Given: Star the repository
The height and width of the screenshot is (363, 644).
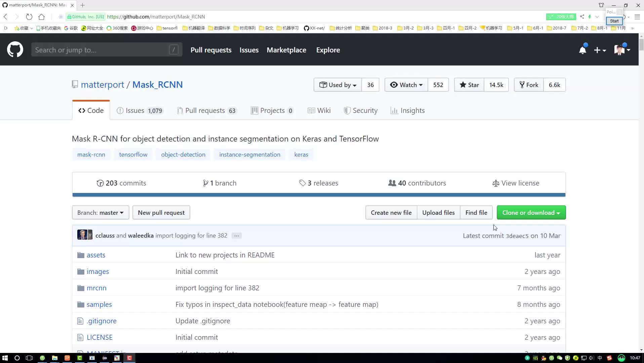Looking at the screenshot, I should point(469,85).
